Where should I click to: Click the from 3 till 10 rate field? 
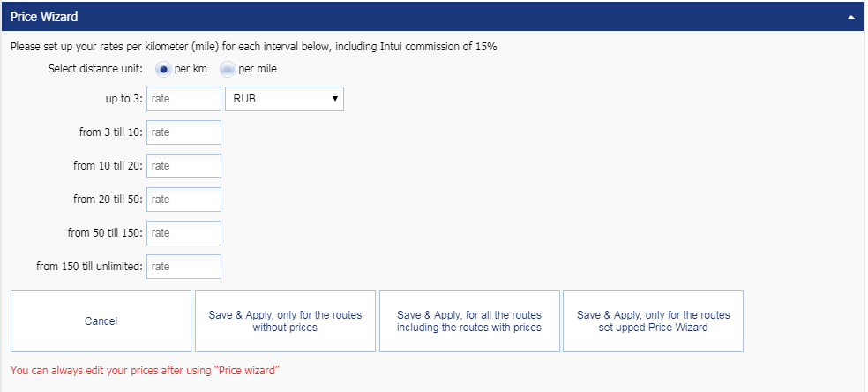click(x=183, y=132)
